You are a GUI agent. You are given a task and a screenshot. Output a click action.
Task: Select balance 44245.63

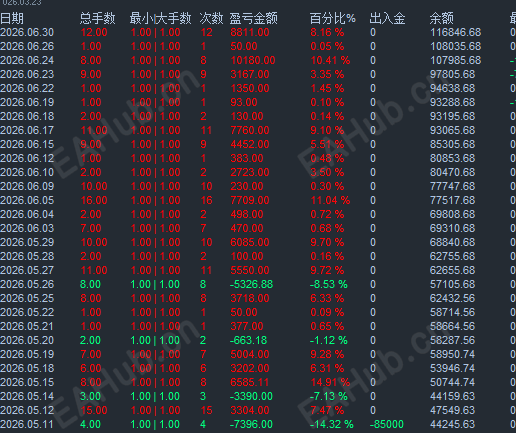(452, 424)
